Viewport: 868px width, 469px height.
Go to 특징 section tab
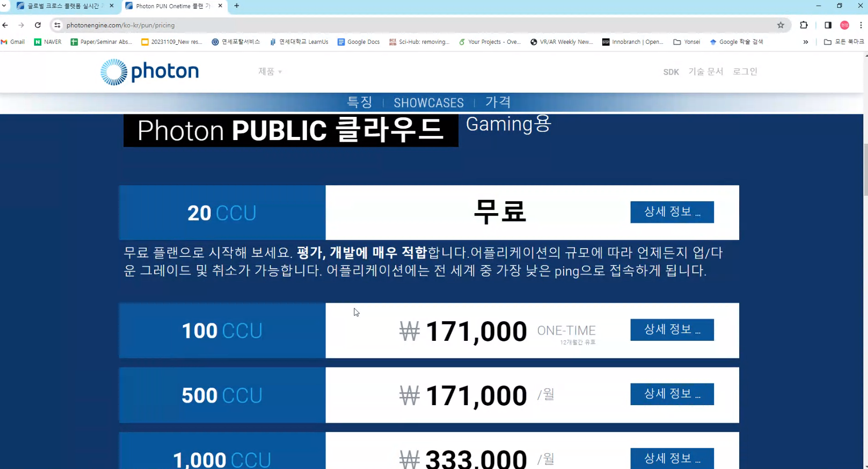(359, 102)
